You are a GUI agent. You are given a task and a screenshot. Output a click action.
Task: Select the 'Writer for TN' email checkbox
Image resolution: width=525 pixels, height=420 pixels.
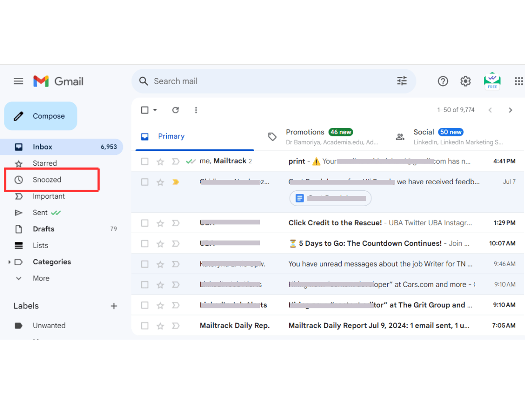click(x=145, y=264)
